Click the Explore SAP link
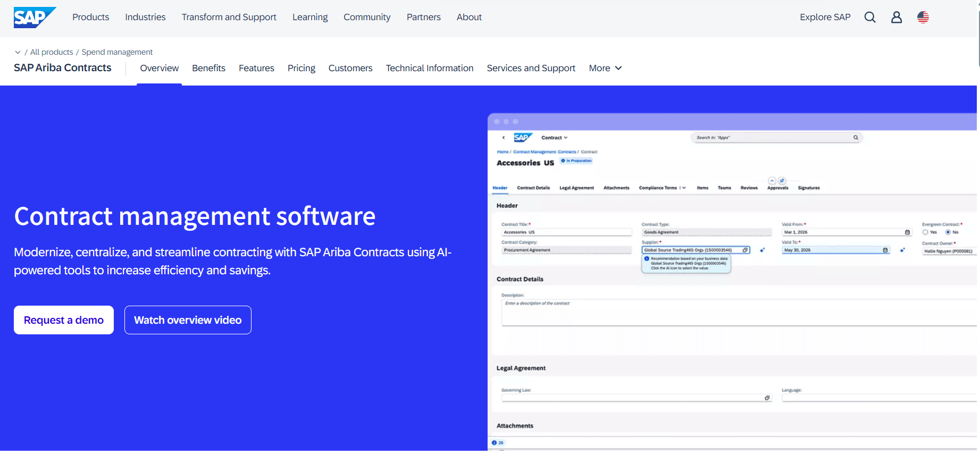This screenshot has height=455, width=980. 825,17
